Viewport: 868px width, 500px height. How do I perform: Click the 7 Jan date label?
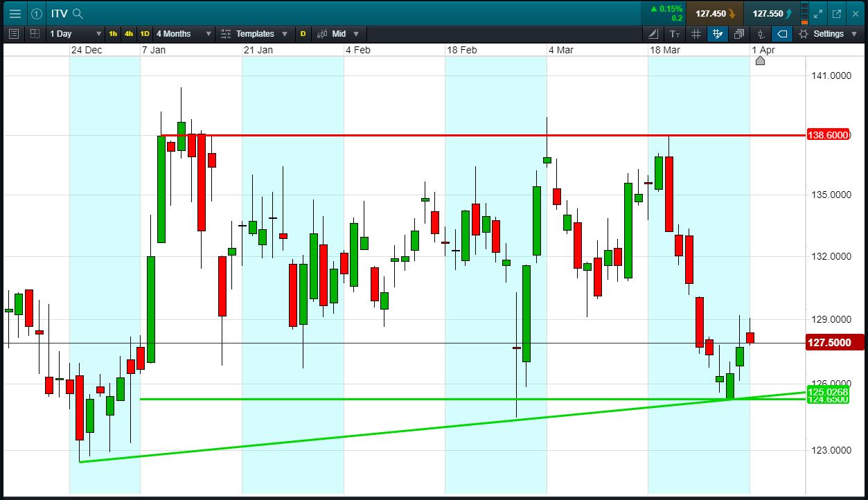pyautogui.click(x=154, y=50)
